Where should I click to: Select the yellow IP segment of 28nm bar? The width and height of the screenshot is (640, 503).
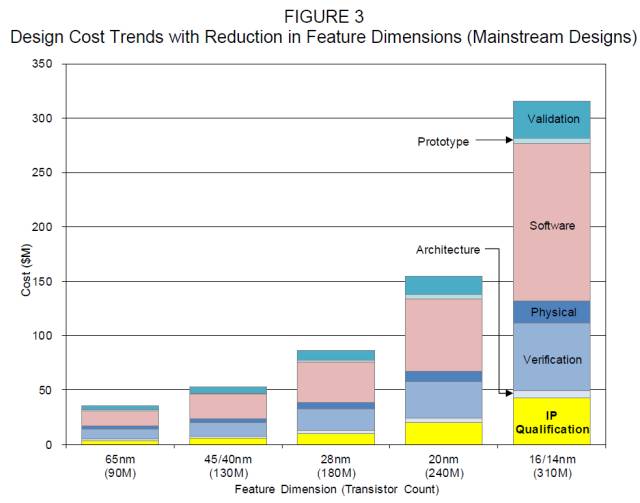coord(336,439)
